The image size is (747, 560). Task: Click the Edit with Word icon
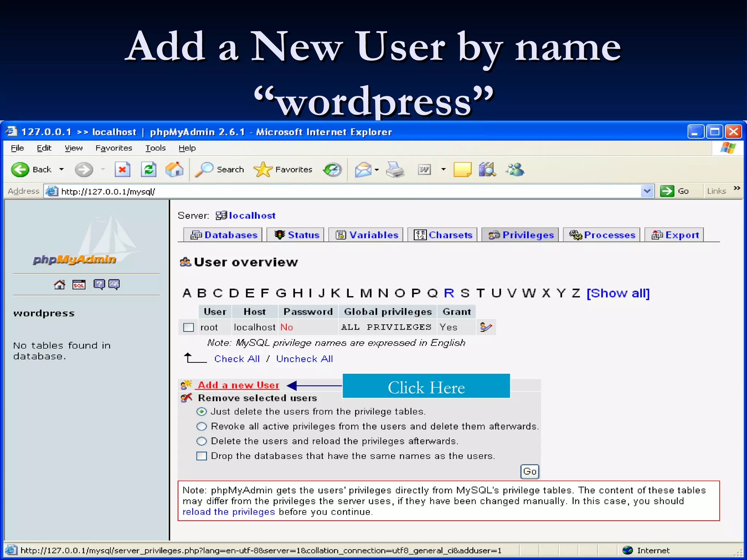[x=424, y=170]
